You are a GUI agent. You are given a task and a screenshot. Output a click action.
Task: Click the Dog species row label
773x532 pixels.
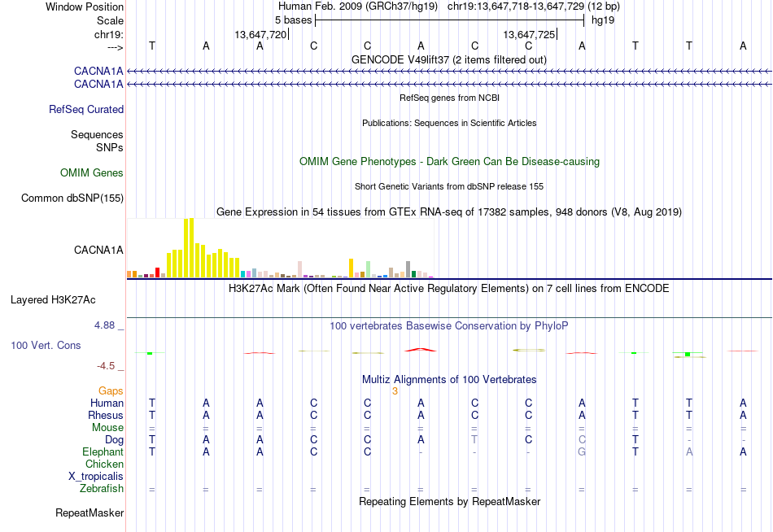115,440
